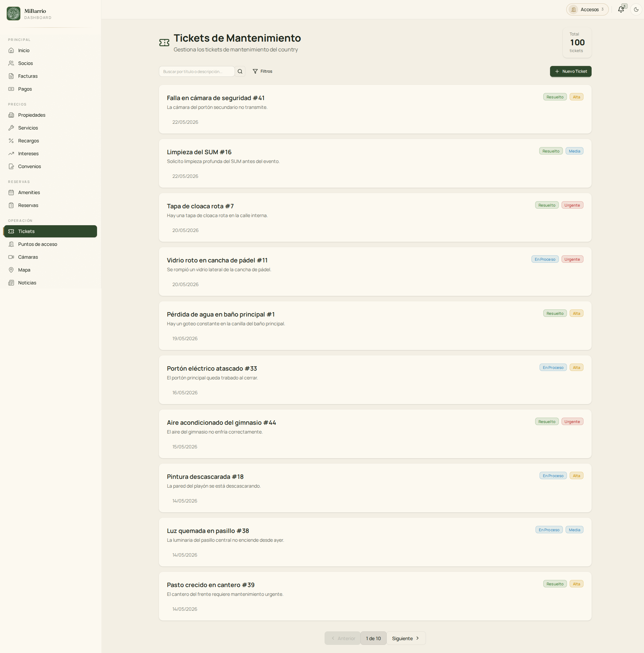Create a new ticket with Nuevo Ticket
644x653 pixels.
(x=571, y=71)
